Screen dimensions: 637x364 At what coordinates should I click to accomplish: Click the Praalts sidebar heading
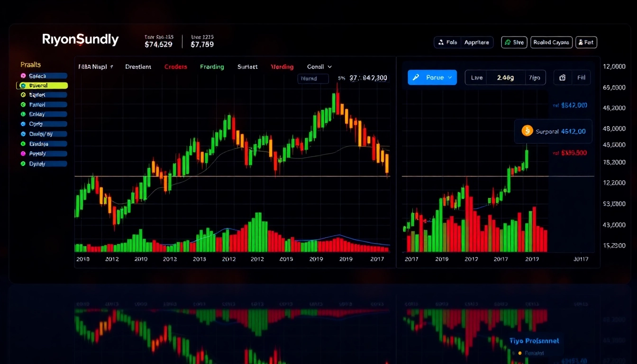coord(31,64)
